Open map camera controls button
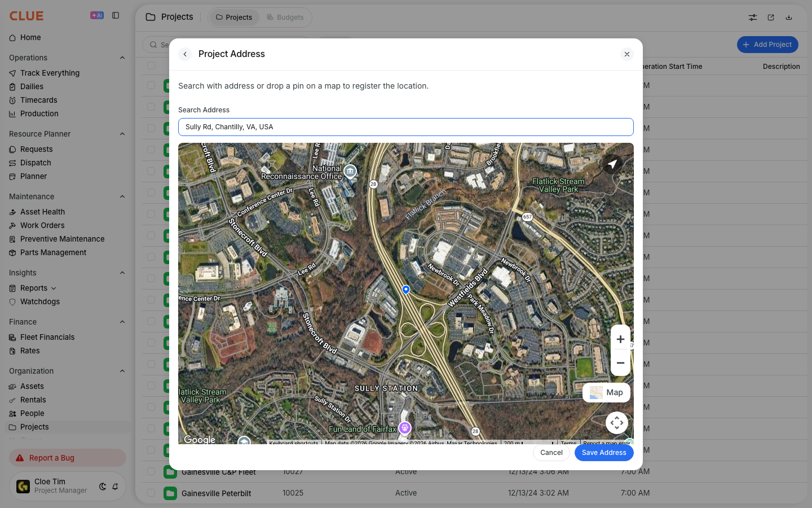 pyautogui.click(x=617, y=423)
